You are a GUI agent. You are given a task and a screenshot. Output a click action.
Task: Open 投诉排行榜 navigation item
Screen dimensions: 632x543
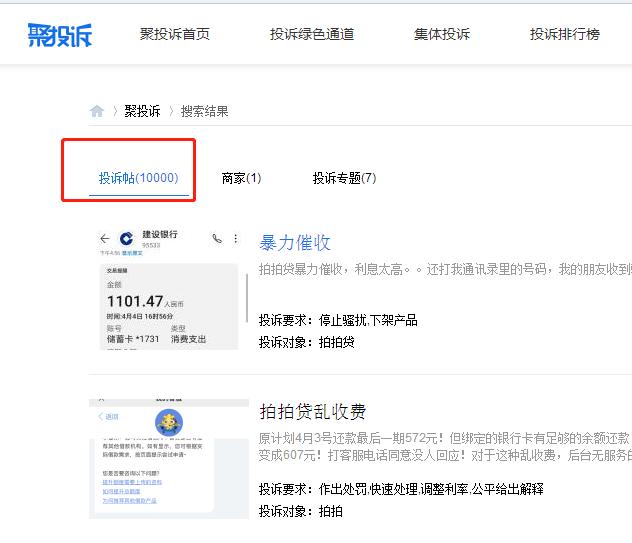tap(565, 34)
